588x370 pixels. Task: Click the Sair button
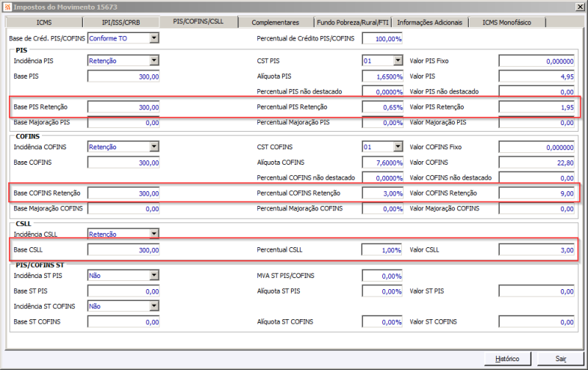[x=561, y=359]
